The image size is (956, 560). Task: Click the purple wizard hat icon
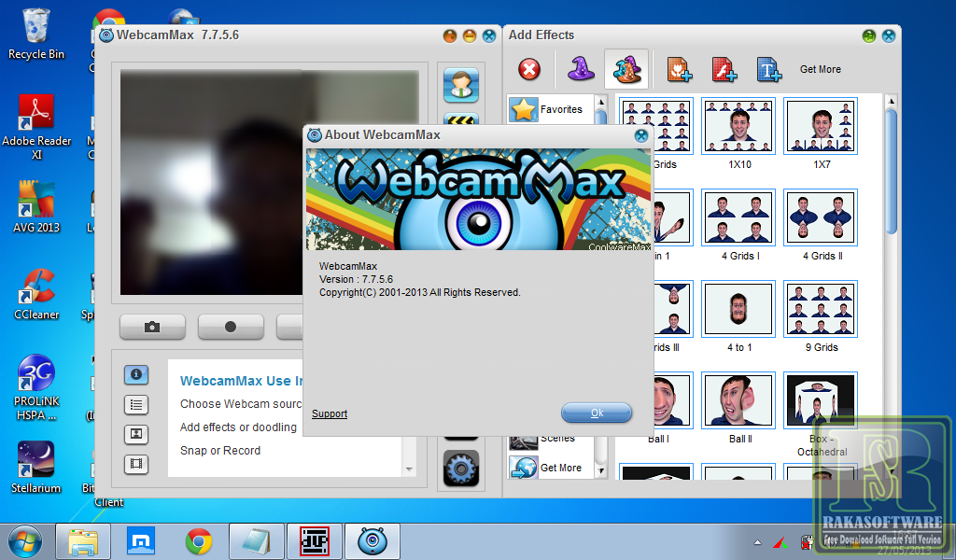pos(581,69)
